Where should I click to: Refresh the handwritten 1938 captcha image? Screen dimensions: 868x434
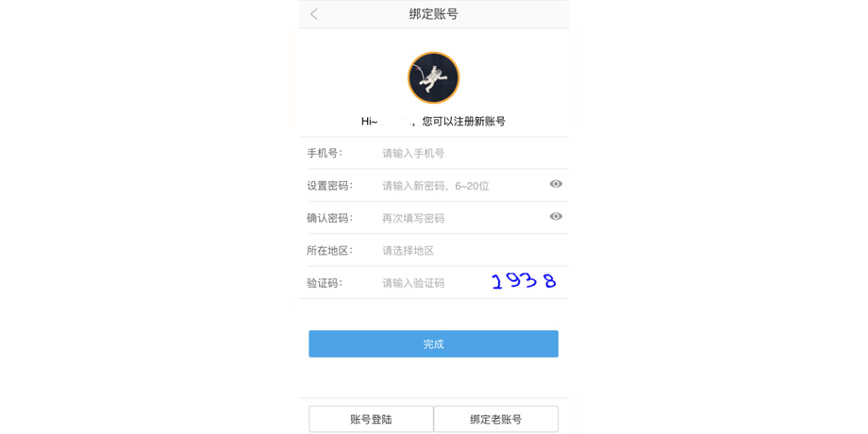click(x=525, y=281)
